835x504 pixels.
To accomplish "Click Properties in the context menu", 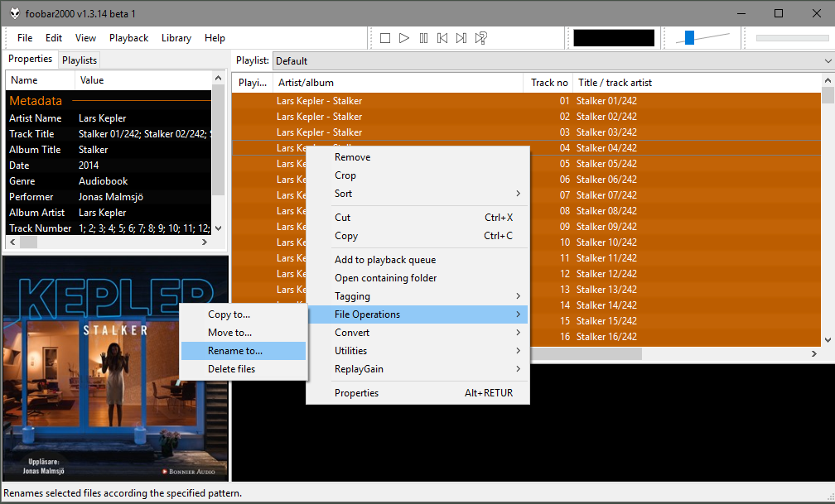I will click(417, 393).
